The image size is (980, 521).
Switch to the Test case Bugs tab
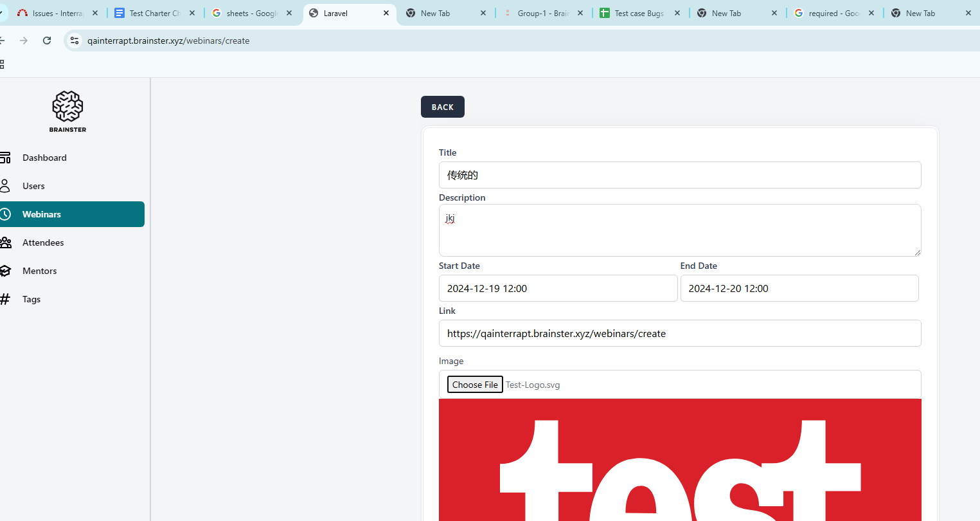(638, 13)
